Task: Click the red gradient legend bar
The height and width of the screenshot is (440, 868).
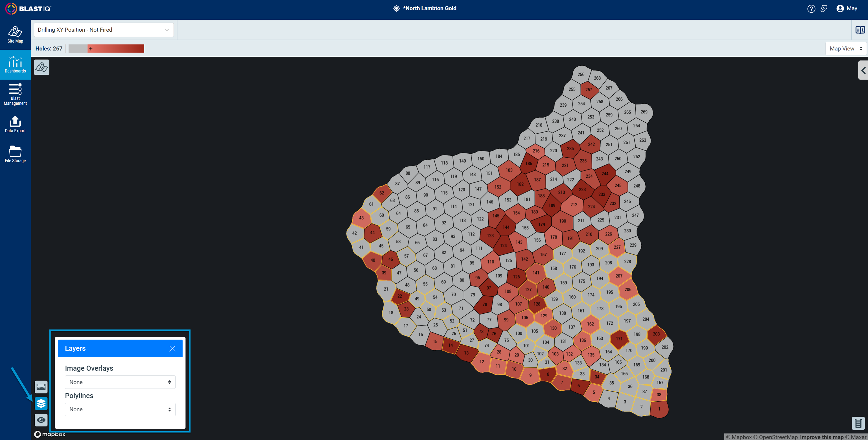Action: [x=116, y=49]
